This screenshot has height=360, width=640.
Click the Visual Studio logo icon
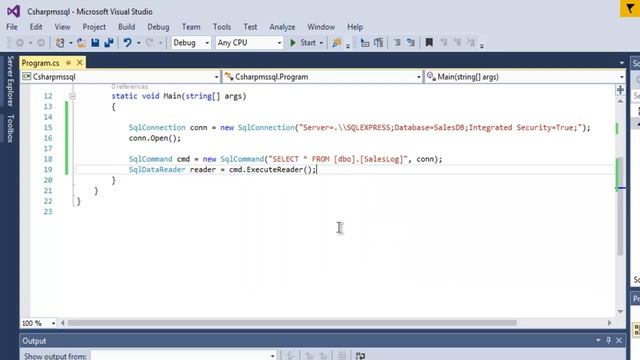13,11
